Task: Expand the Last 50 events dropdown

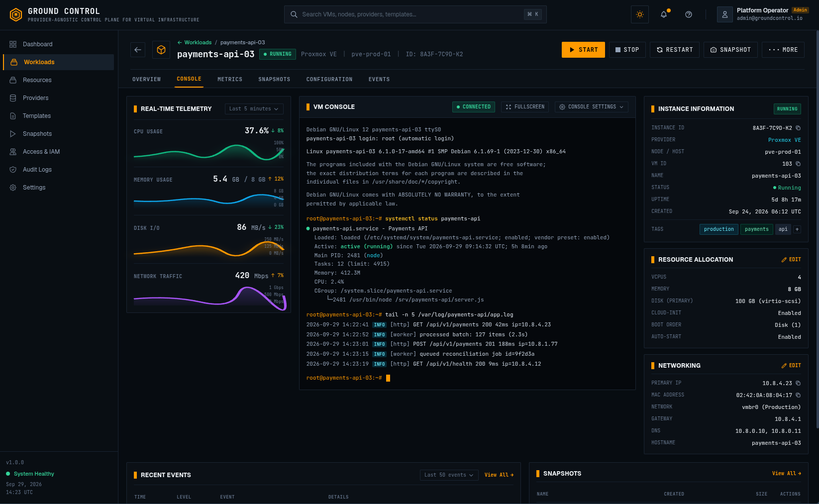Action: pyautogui.click(x=449, y=475)
